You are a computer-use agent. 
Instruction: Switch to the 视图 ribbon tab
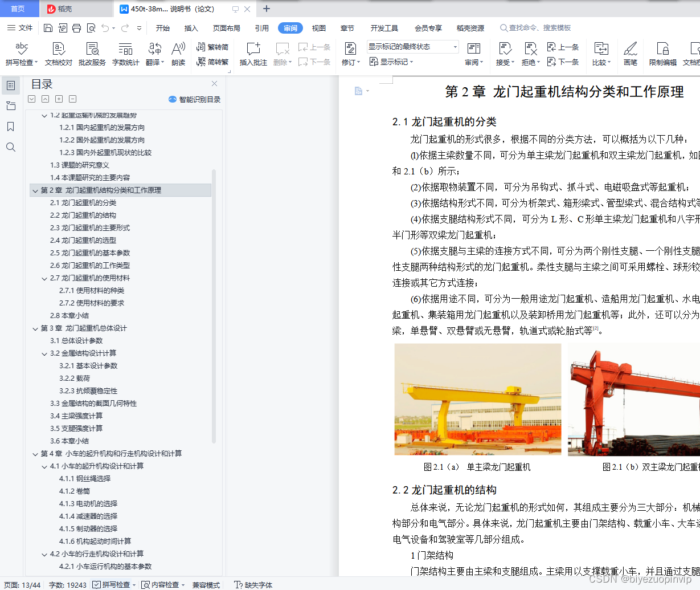(x=319, y=28)
